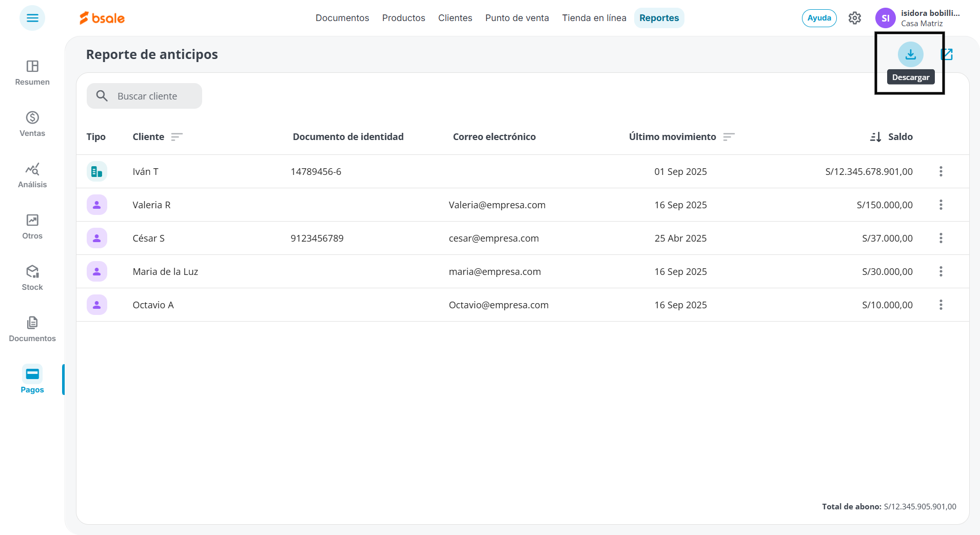Screen dimensions: 980x535
Task: Click the Saldo column header
Action: click(900, 136)
